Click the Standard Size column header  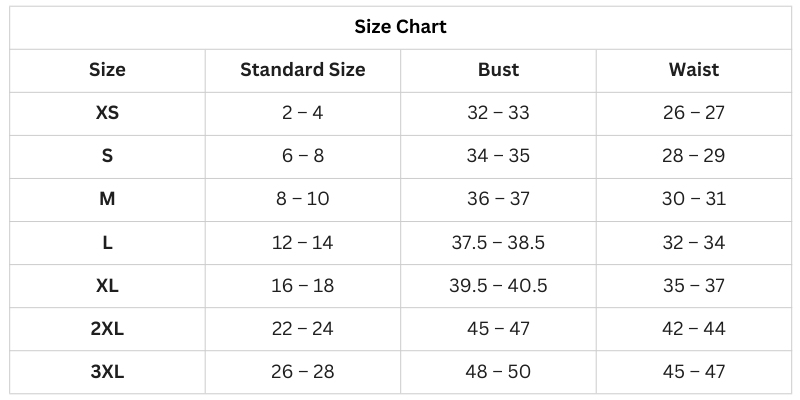pos(302,70)
